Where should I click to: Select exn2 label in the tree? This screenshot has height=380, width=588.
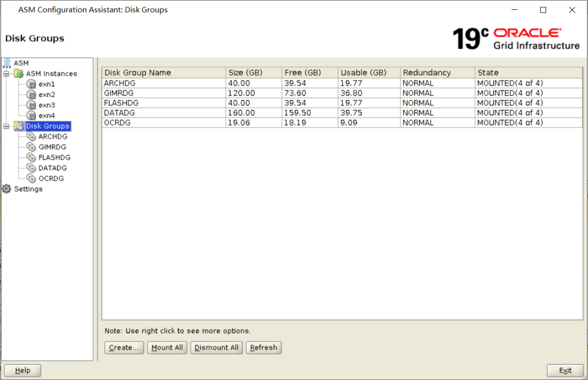tap(46, 95)
